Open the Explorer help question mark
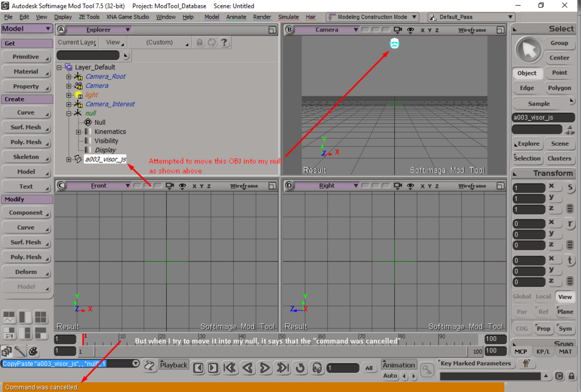Image resolution: width=581 pixels, height=392 pixels. (224, 42)
